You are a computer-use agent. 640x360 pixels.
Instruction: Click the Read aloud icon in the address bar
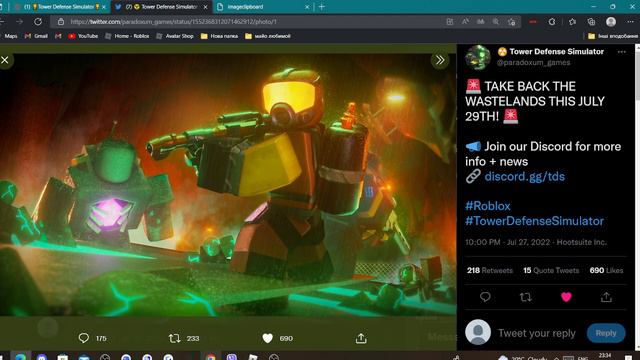coord(465,22)
